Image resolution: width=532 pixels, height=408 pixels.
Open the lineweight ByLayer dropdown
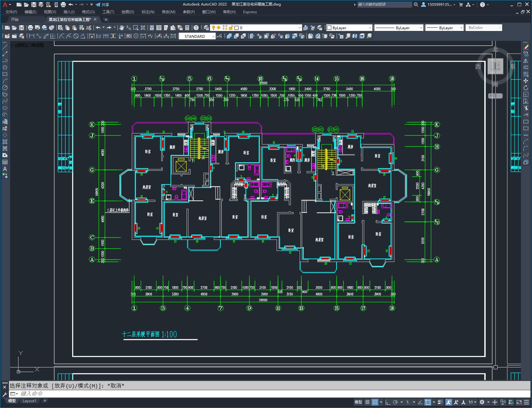coord(444,28)
